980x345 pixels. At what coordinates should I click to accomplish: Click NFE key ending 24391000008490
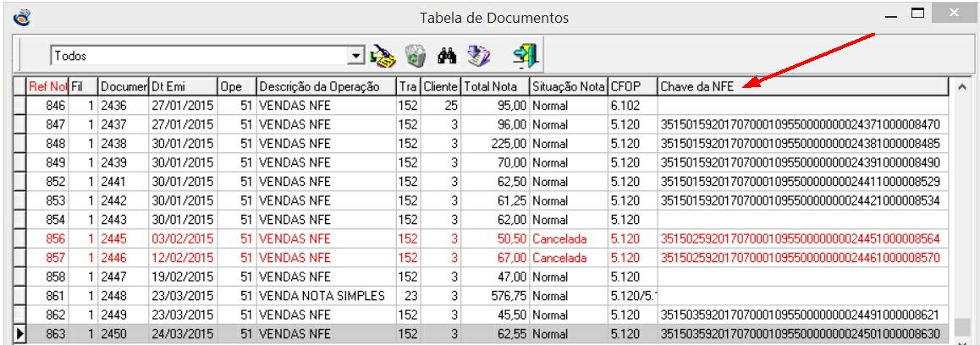(x=800, y=162)
